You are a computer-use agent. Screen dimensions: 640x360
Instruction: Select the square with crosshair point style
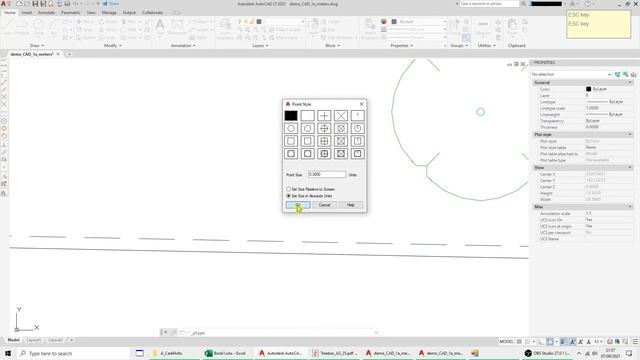pyautogui.click(x=324, y=141)
